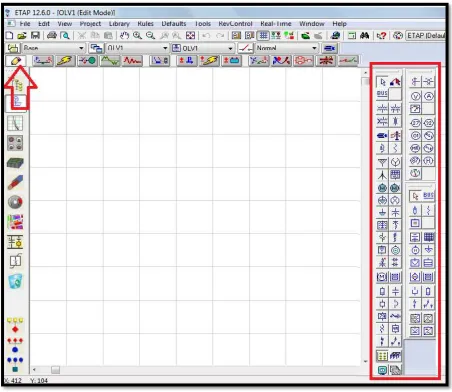Open the Window menu

[312, 24]
